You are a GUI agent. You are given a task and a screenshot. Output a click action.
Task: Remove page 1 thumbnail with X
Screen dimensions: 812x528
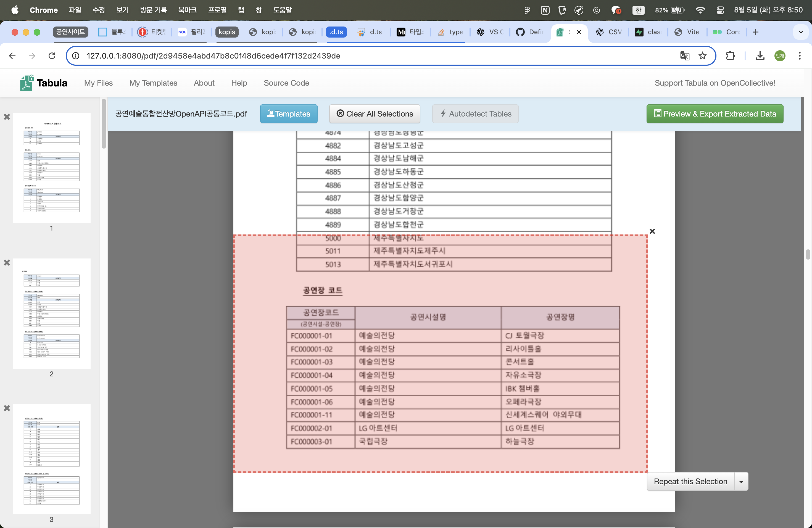point(7,117)
